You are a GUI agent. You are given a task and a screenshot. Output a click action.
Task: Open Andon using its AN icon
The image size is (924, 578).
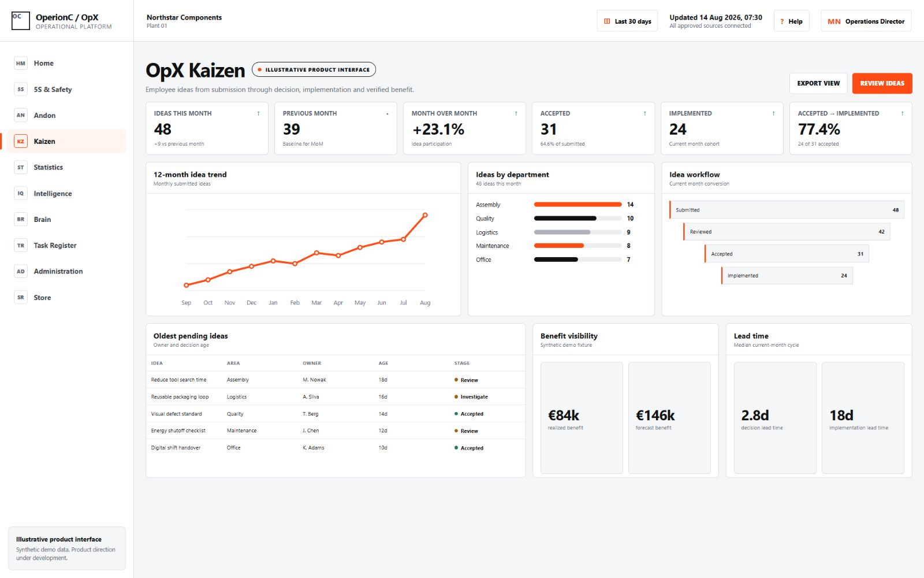[x=21, y=116]
